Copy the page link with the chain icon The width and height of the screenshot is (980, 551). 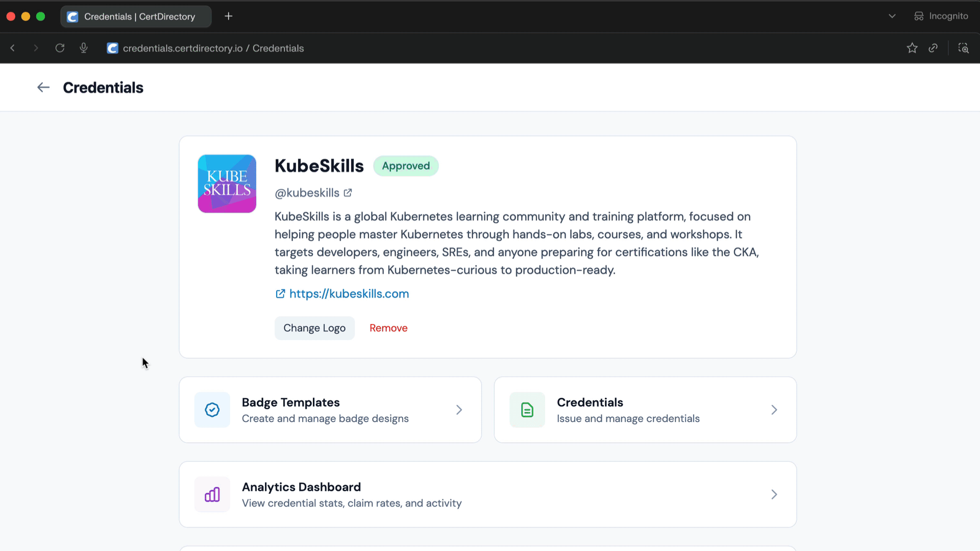(x=933, y=48)
